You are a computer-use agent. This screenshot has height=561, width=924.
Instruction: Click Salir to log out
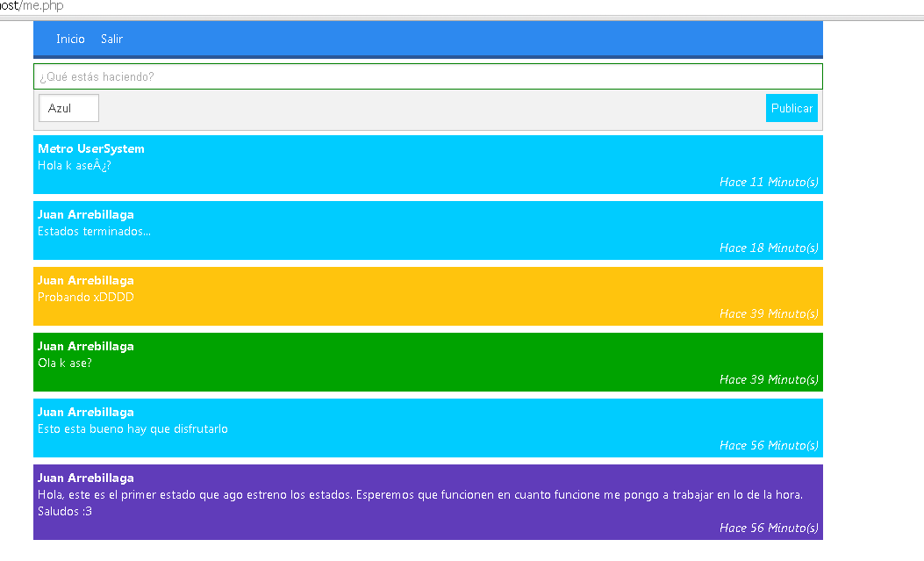pyautogui.click(x=111, y=39)
